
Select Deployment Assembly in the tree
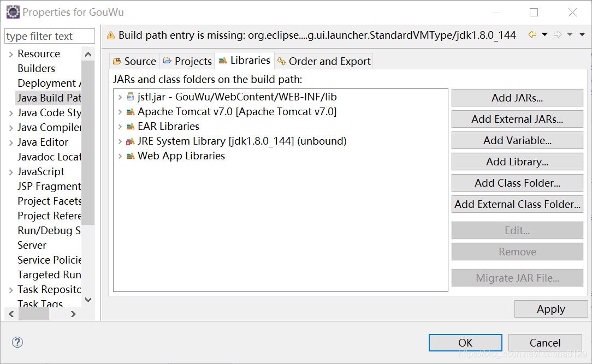(49, 83)
